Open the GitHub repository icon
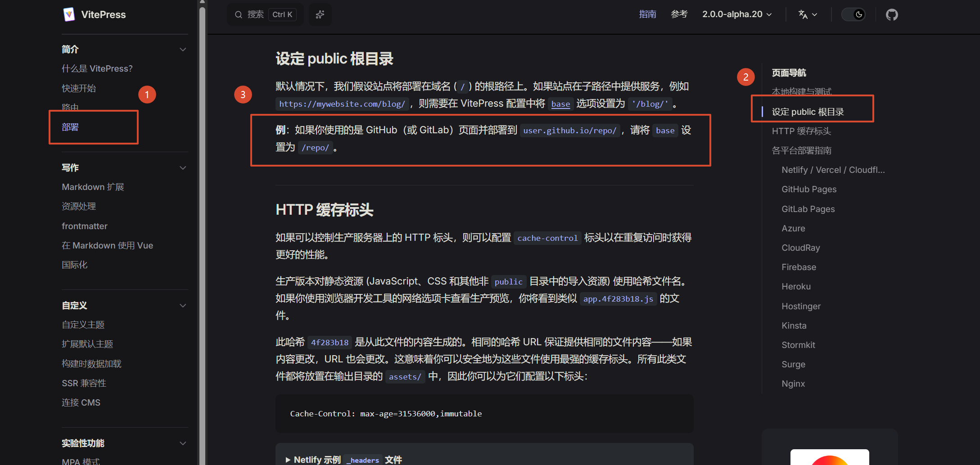The width and height of the screenshot is (980, 465). (x=892, y=14)
